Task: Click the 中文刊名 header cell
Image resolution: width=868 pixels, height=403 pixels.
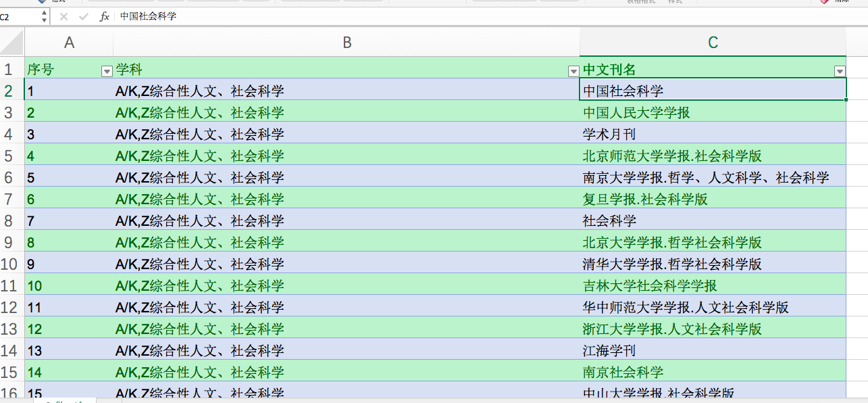Action: 713,69
